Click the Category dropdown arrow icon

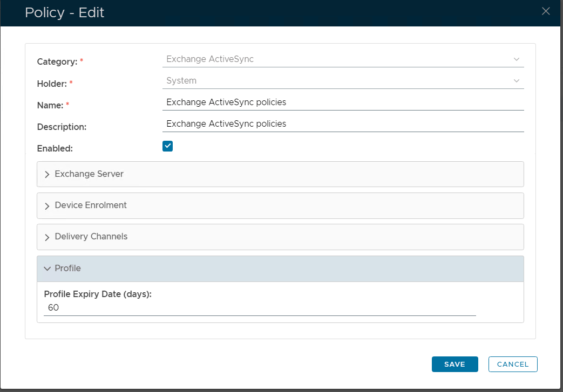pos(516,59)
